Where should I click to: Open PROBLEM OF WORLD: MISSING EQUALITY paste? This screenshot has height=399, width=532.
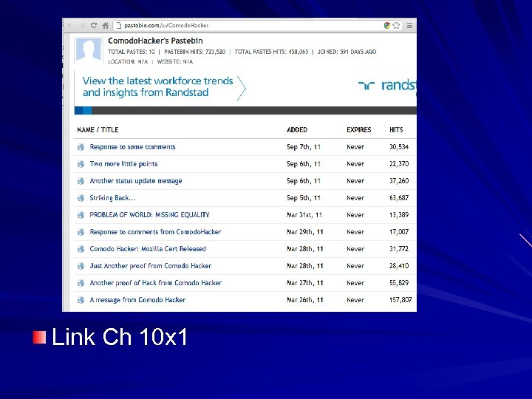[x=149, y=215]
